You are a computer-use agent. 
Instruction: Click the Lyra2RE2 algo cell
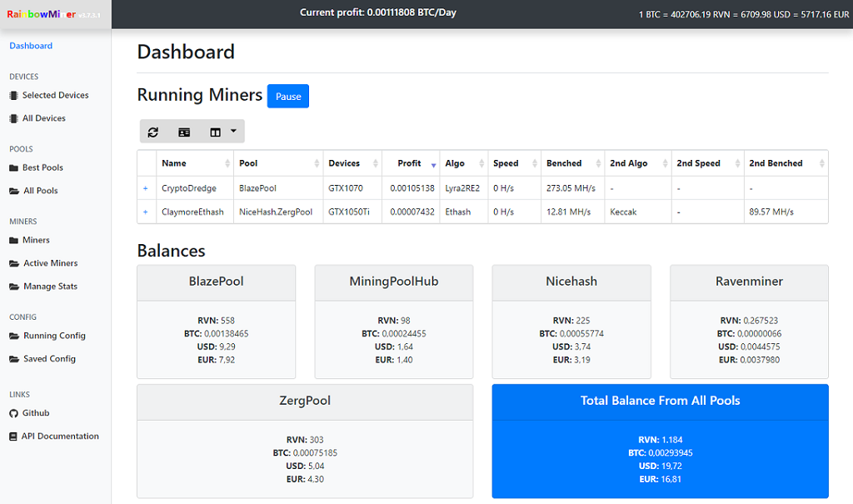click(x=462, y=188)
